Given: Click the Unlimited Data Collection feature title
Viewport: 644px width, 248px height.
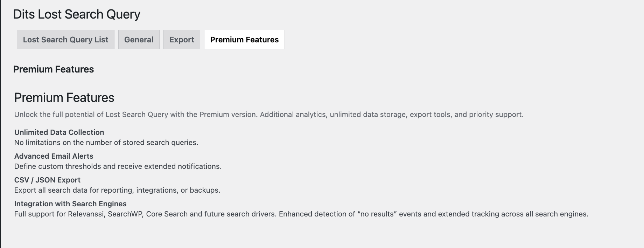Looking at the screenshot, I should pos(59,132).
